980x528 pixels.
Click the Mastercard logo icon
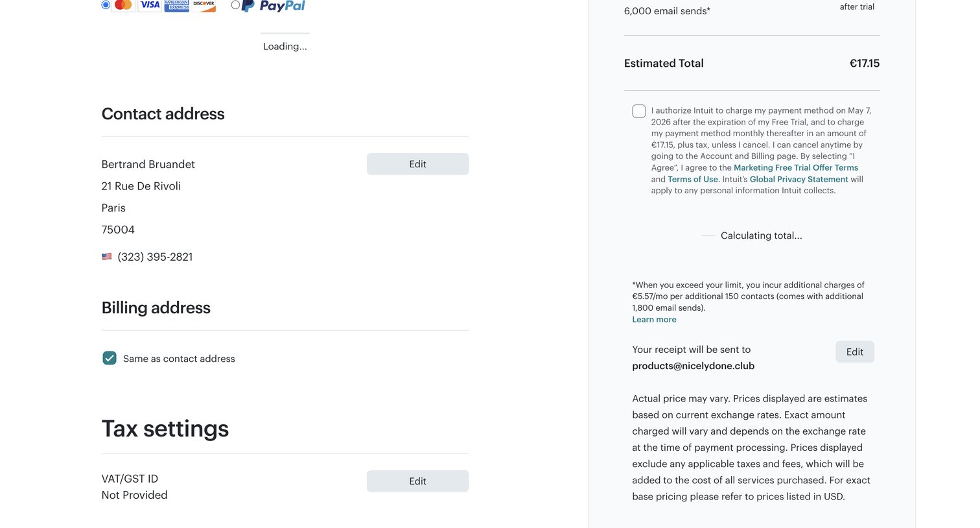[123, 5]
